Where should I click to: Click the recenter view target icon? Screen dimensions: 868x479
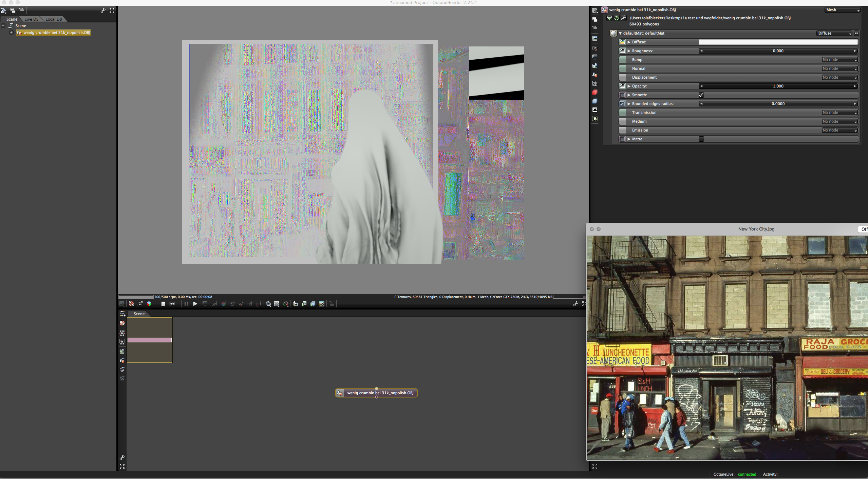pyautogui.click(x=131, y=304)
